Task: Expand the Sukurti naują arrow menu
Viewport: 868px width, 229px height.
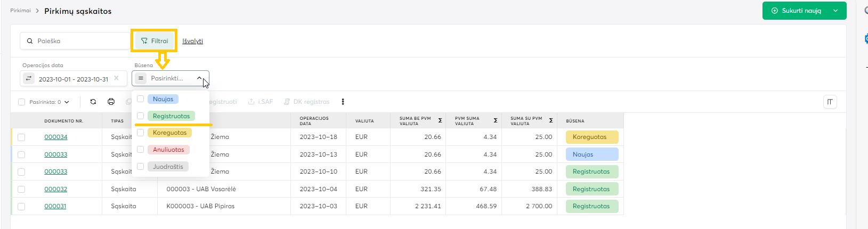Action: pos(835,11)
